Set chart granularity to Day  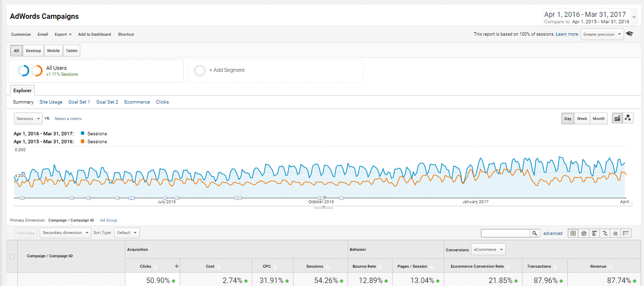[568, 118]
